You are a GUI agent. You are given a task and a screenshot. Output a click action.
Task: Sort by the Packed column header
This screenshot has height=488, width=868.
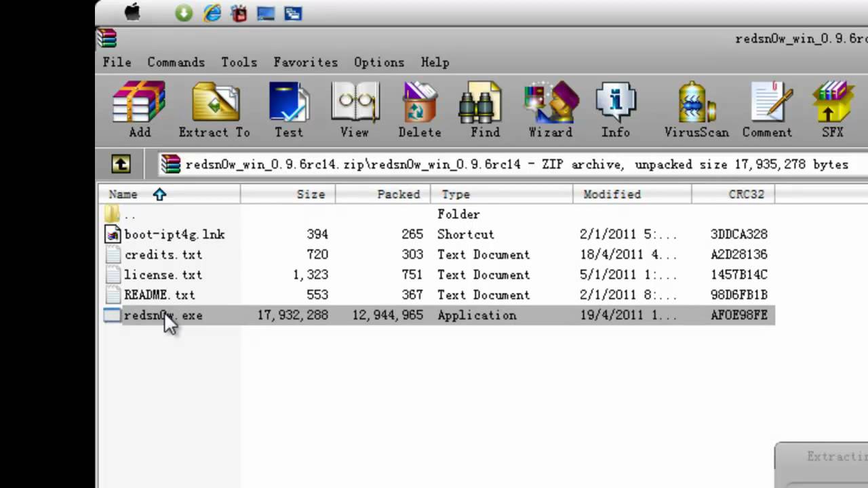[x=383, y=195]
